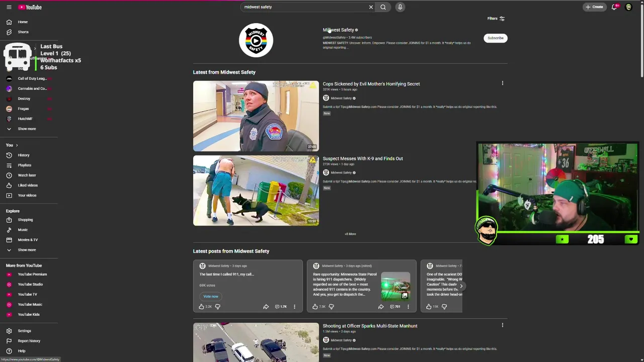Open options menu for Cops Sickened video
Screen dimensions: 644x362
(502, 83)
